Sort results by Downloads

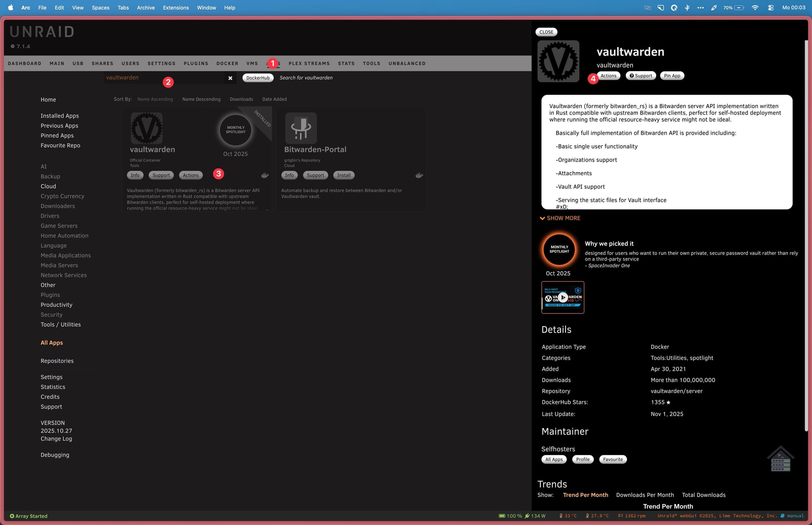pos(241,99)
